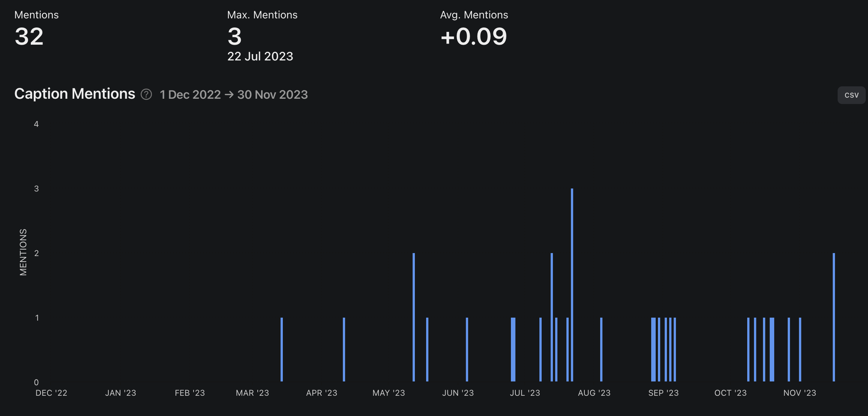The image size is (868, 416).
Task: Click the MENTIONS y-axis title
Action: coord(23,252)
